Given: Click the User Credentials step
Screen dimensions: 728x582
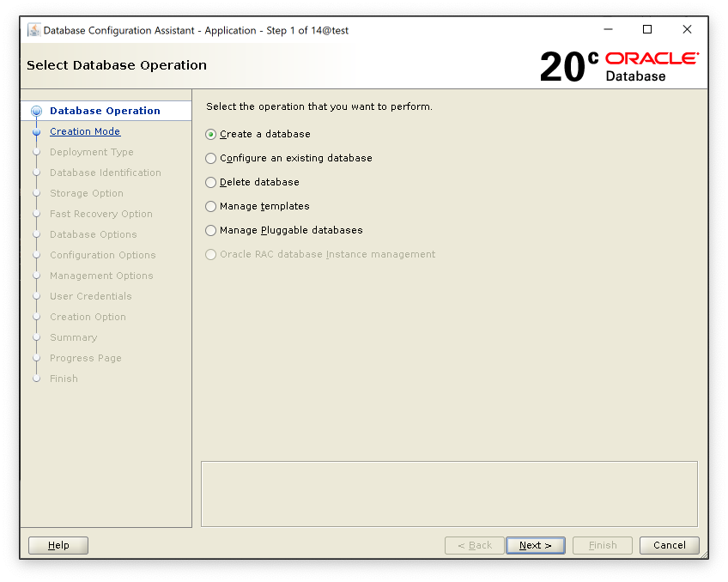Looking at the screenshot, I should click(x=90, y=296).
